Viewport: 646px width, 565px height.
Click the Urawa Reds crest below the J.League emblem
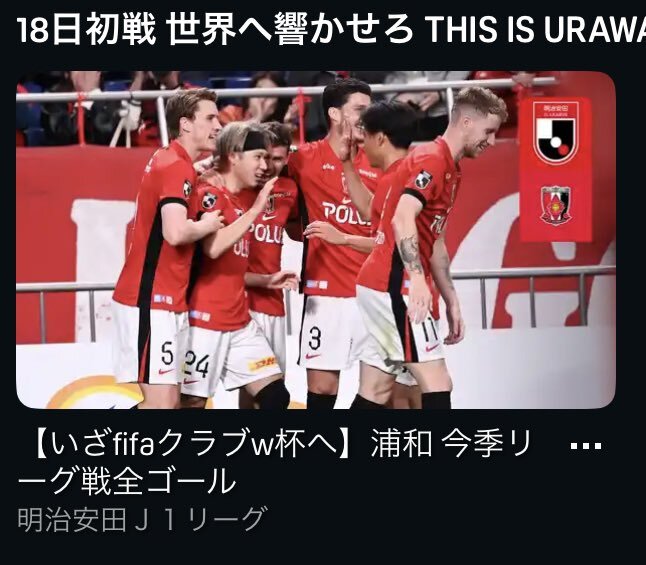click(555, 205)
